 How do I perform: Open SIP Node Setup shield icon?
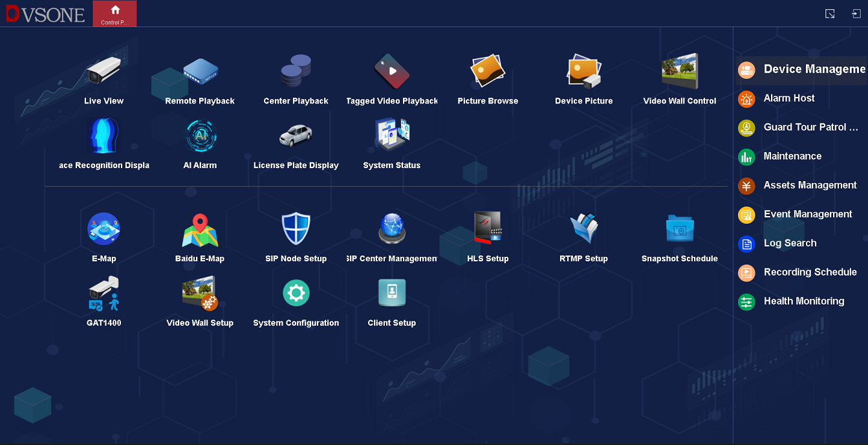pyautogui.click(x=296, y=230)
